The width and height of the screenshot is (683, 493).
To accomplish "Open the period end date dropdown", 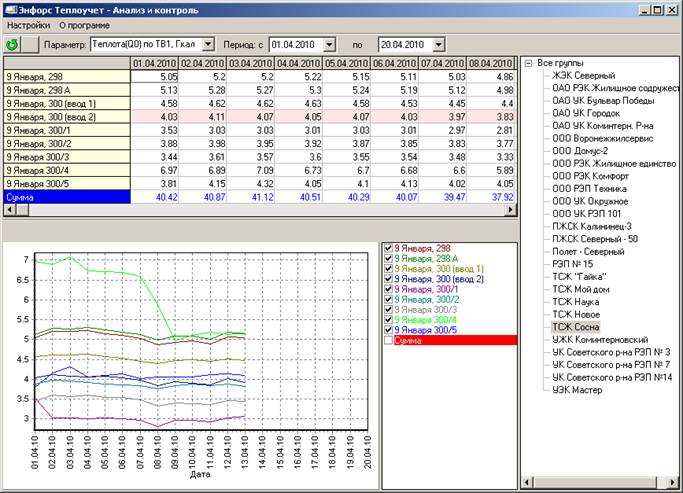I will [x=439, y=44].
